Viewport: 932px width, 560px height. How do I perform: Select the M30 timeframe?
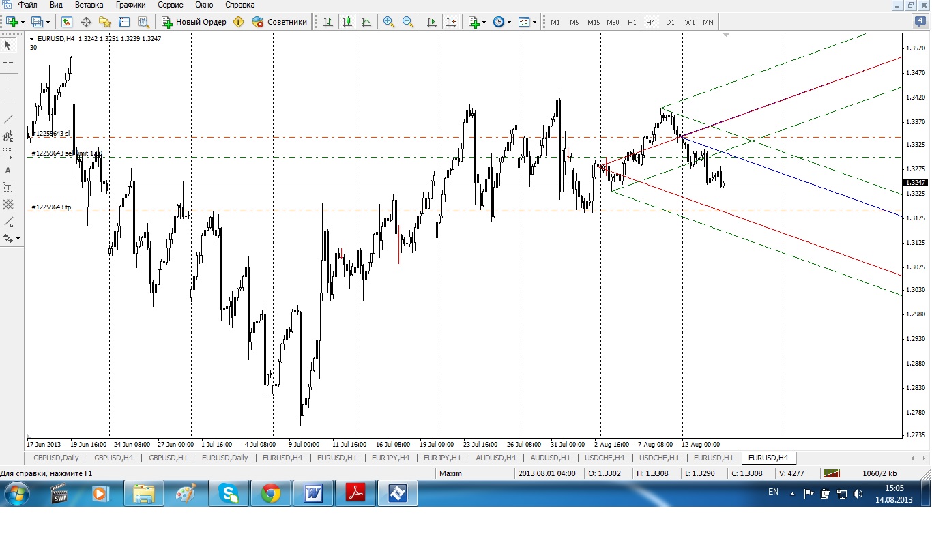(613, 22)
